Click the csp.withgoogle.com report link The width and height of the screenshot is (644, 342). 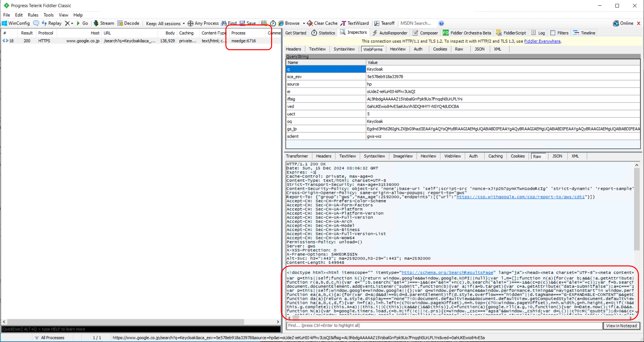520,197
